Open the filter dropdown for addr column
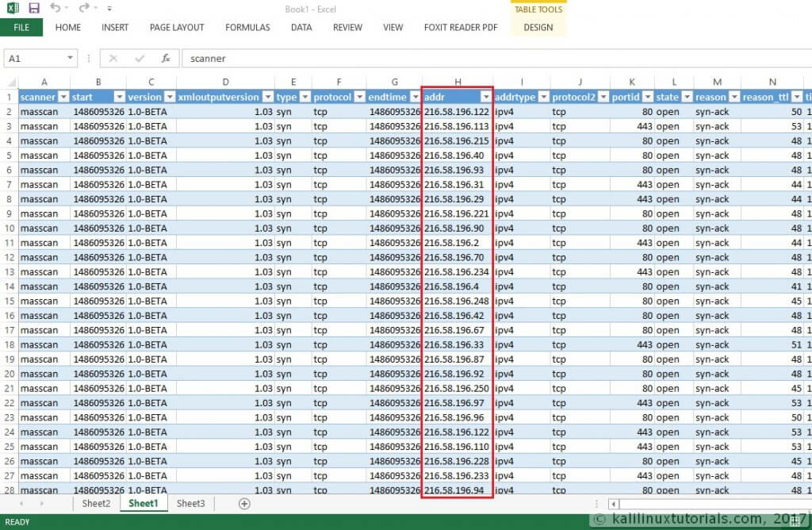 tap(485, 98)
